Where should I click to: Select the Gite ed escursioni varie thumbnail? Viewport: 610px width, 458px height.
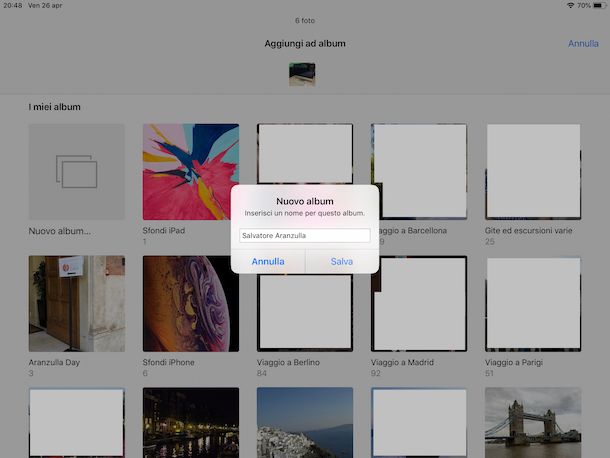pos(533,172)
